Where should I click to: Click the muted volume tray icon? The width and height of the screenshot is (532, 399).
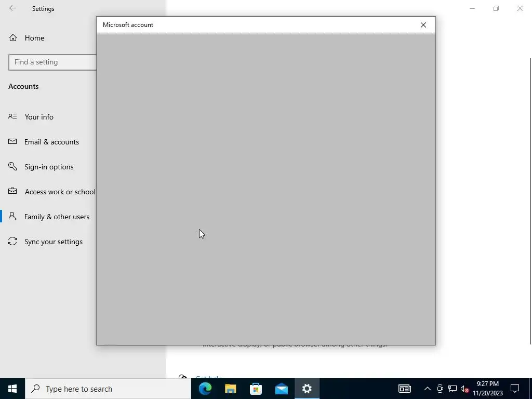(x=464, y=389)
